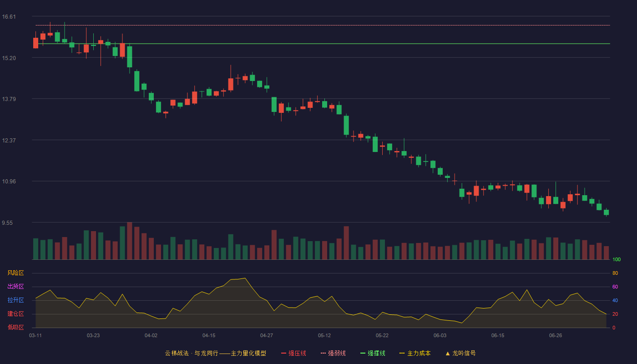Select the 建仓区 zone label
The height and width of the screenshot is (364, 637).
(15, 314)
